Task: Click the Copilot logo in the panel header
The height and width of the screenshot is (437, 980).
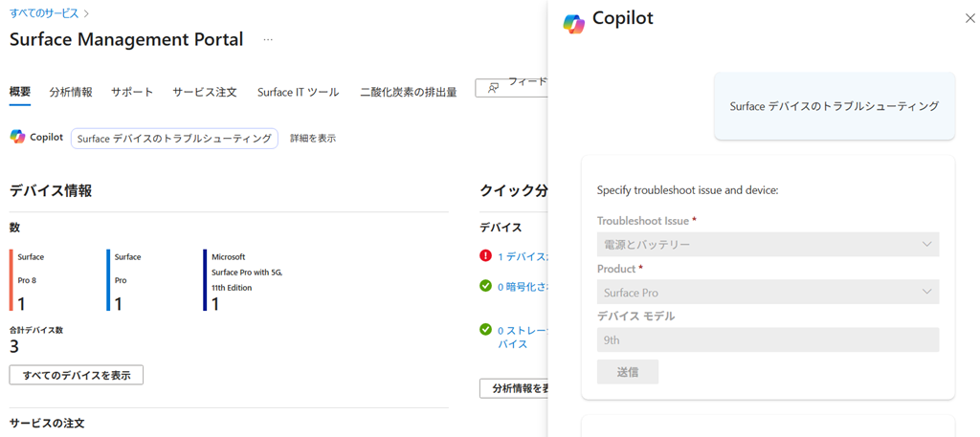Action: (x=573, y=23)
